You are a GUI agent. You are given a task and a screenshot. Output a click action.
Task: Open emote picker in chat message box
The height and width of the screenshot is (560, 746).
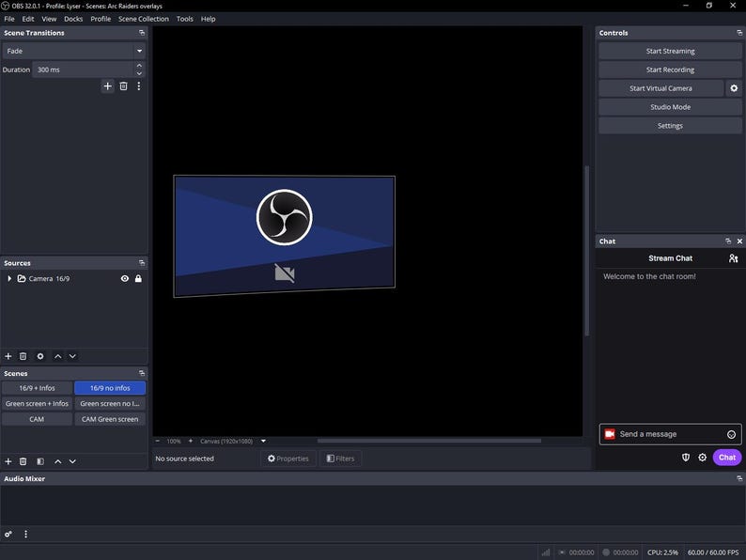731,434
